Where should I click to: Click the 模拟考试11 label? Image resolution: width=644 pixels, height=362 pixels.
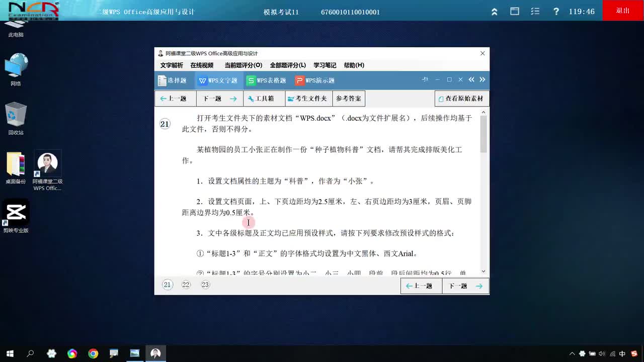tap(281, 12)
